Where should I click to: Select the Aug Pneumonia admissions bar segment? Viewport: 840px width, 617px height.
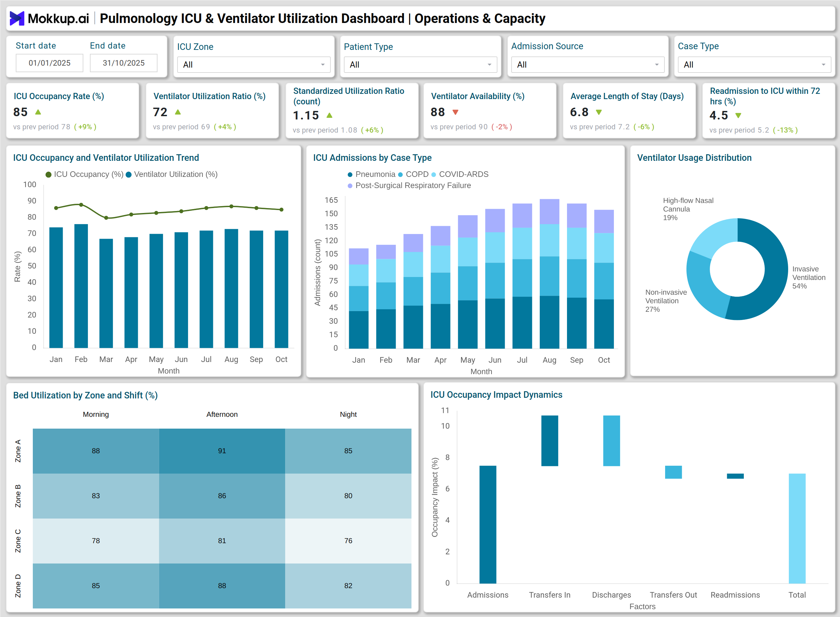549,322
